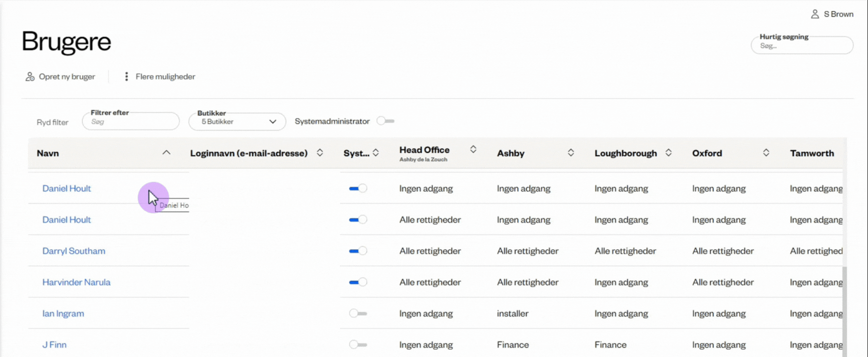The image size is (868, 357).
Task: Focus the Hurtig søgning search field
Action: (x=802, y=45)
